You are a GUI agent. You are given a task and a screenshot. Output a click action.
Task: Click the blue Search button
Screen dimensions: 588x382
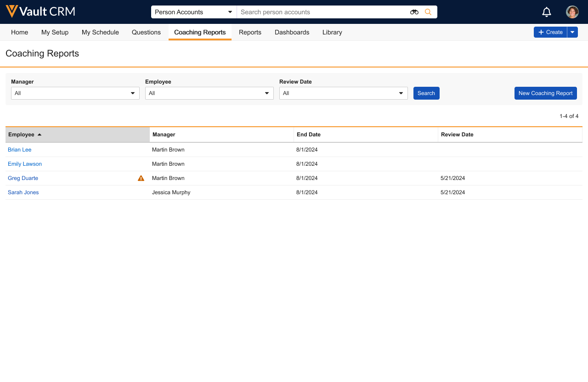click(x=426, y=93)
